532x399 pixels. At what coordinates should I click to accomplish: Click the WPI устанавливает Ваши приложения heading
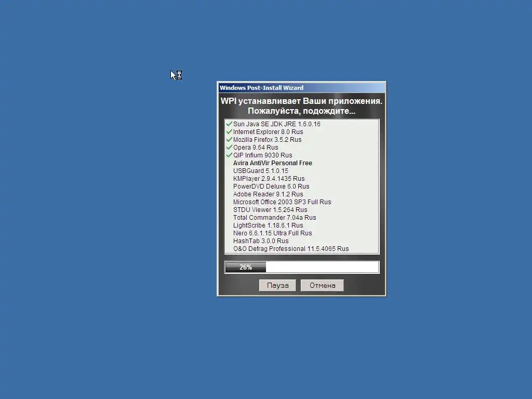pos(302,106)
